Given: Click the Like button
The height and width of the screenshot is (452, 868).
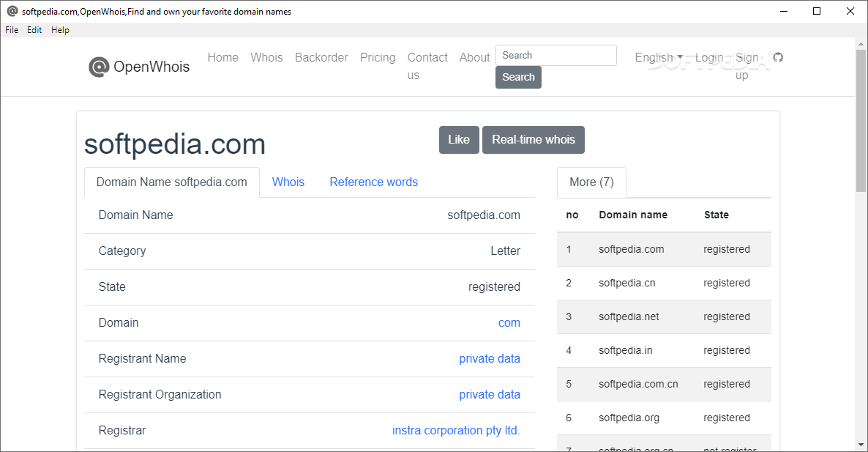Looking at the screenshot, I should [x=459, y=140].
